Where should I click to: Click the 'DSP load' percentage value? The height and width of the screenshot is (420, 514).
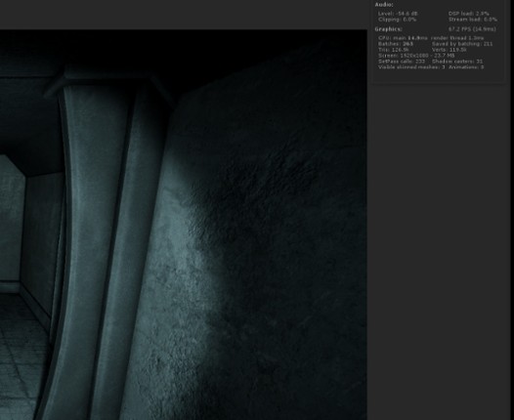point(468,14)
